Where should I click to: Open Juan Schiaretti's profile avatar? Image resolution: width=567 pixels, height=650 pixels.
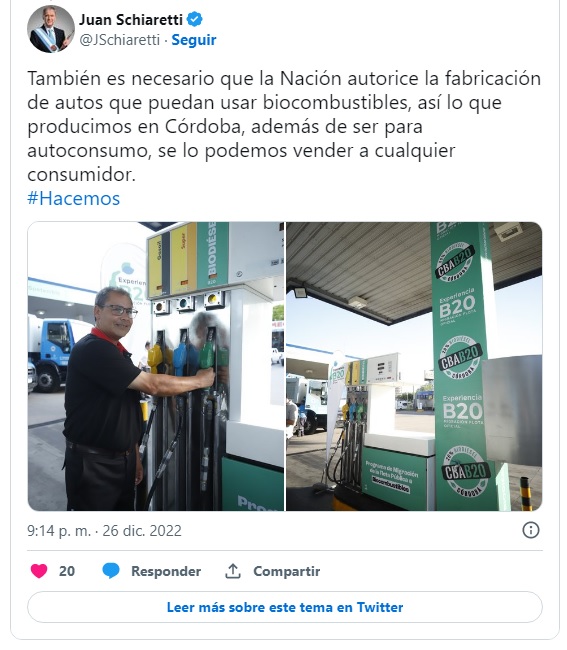coord(51,29)
